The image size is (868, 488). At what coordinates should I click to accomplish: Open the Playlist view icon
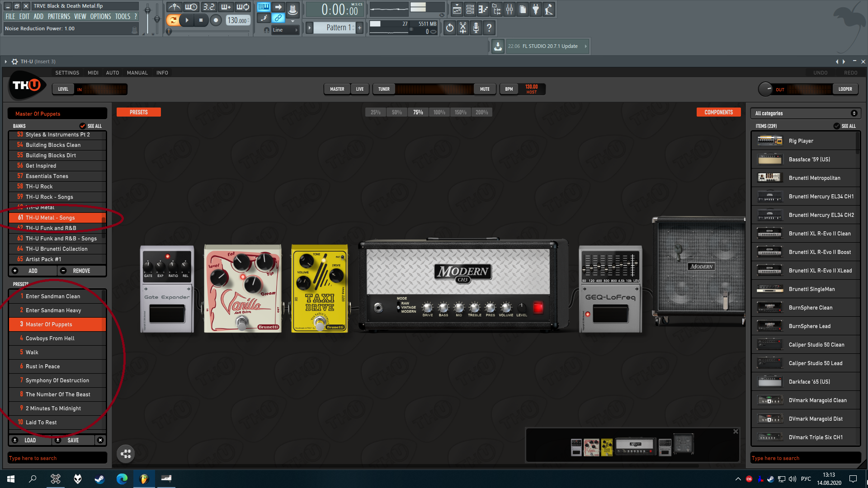(457, 9)
